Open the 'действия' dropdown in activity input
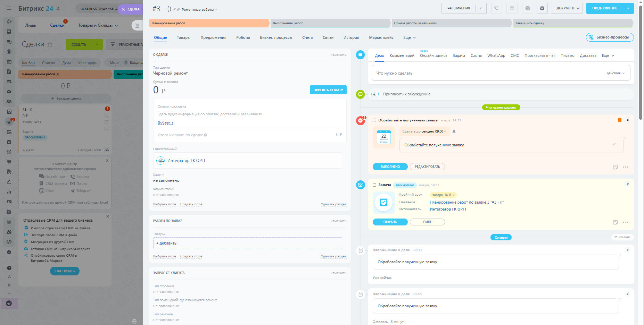 [615, 73]
